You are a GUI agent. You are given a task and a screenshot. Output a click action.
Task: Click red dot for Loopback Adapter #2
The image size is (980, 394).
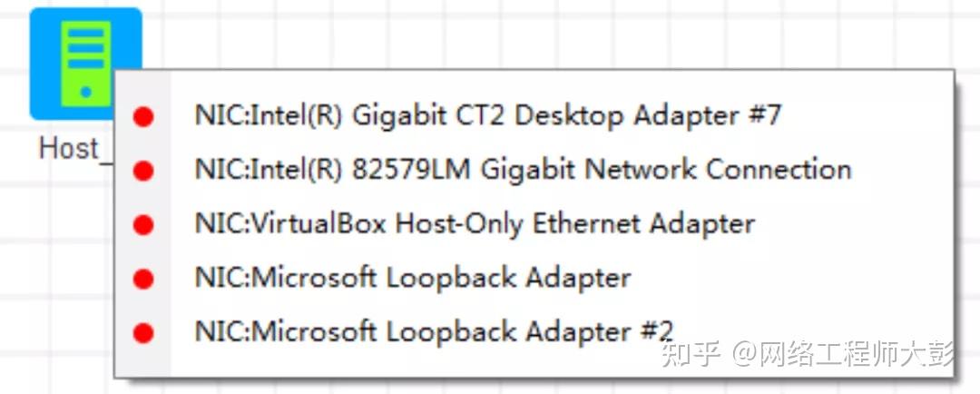[x=142, y=333]
